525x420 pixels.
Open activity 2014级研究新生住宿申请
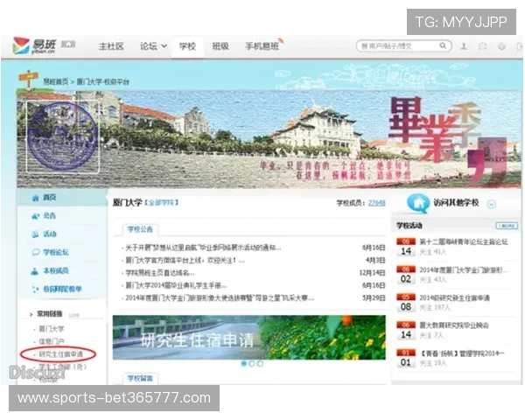(454, 297)
